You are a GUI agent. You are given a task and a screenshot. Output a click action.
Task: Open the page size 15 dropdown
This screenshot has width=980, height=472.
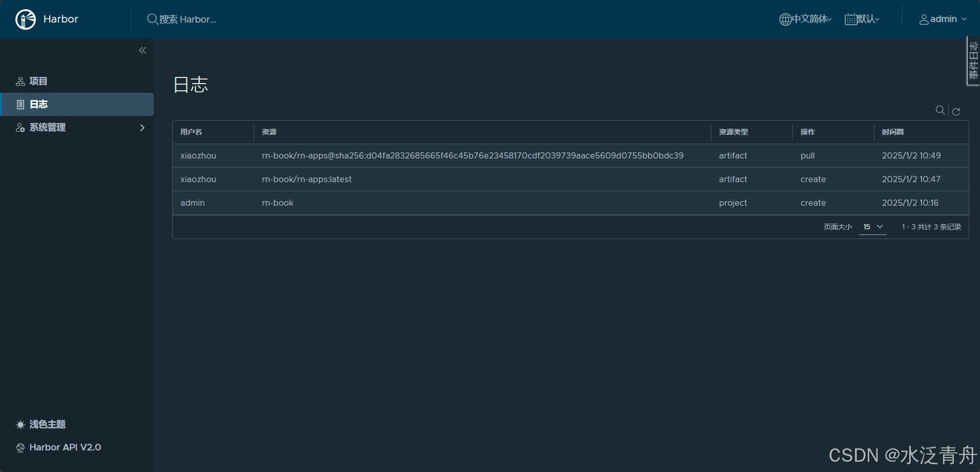(x=872, y=226)
